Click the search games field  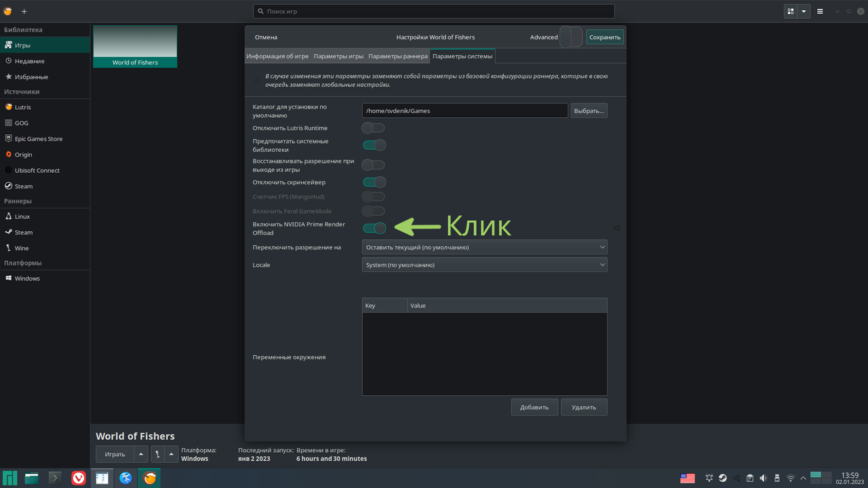434,12
